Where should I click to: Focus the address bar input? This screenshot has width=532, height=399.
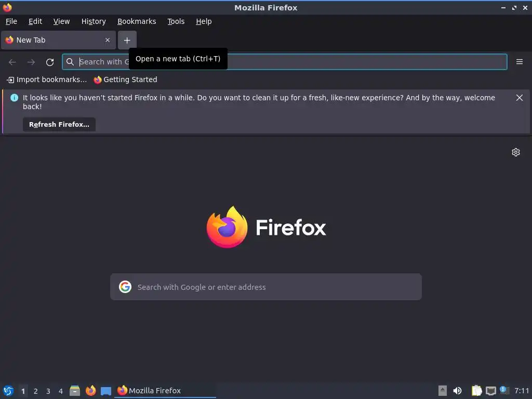point(284,62)
